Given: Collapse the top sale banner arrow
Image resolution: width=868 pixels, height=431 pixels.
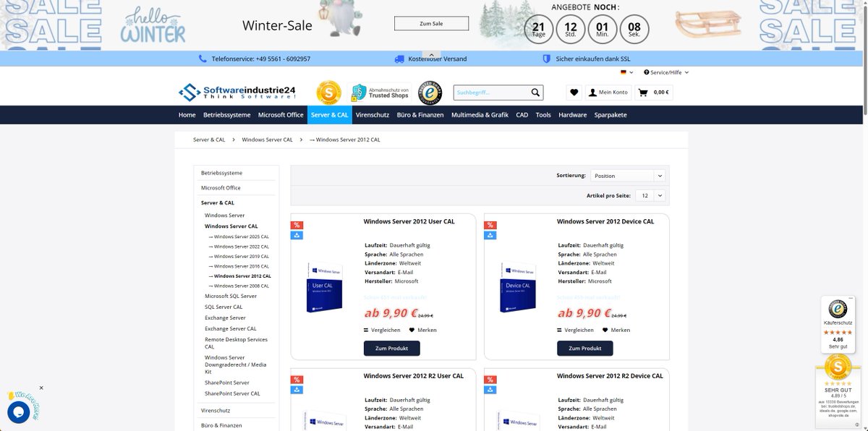Looking at the screenshot, I should coord(432,55).
